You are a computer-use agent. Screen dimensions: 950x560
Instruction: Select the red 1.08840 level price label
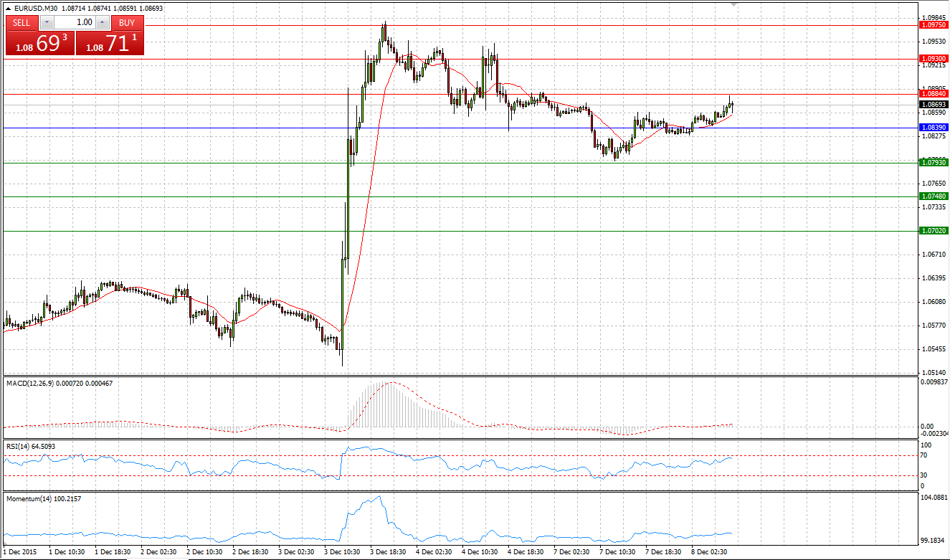(933, 93)
